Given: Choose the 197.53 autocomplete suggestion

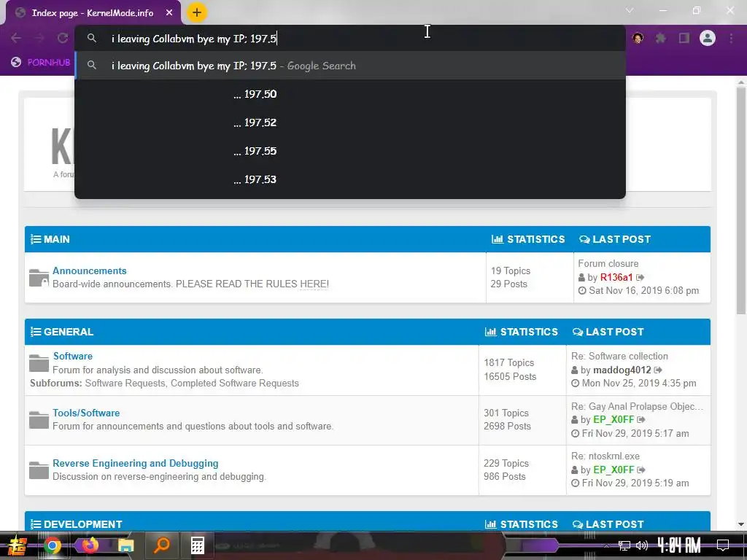Looking at the screenshot, I should pyautogui.click(x=349, y=179).
